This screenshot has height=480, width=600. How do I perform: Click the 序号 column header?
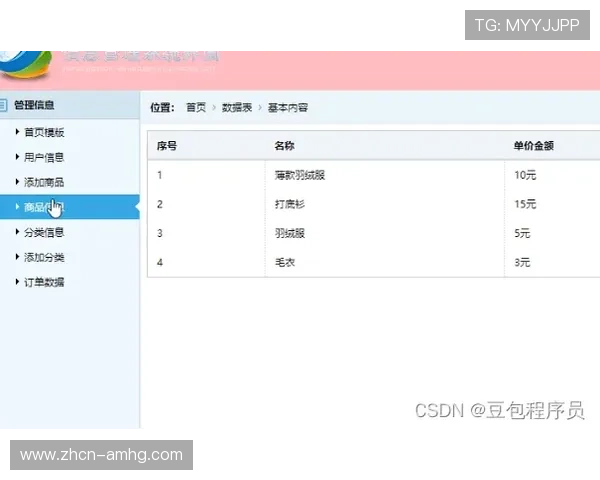167,146
